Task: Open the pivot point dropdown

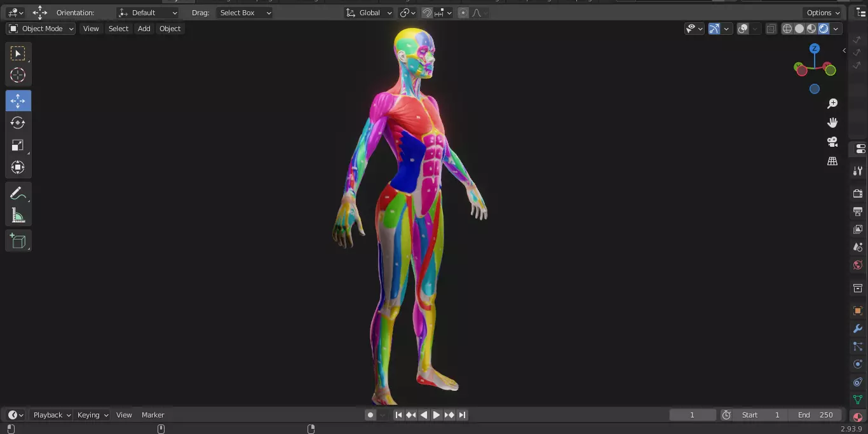Action: coord(408,13)
